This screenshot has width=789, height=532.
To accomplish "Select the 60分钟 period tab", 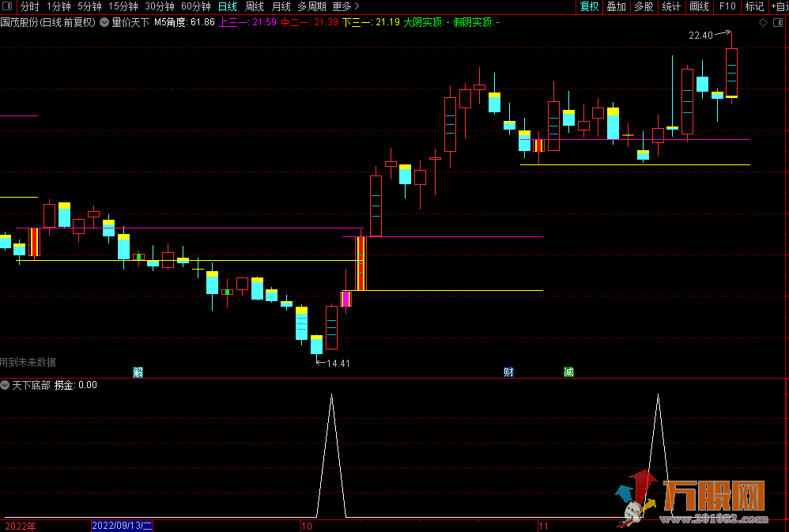I will (x=196, y=6).
